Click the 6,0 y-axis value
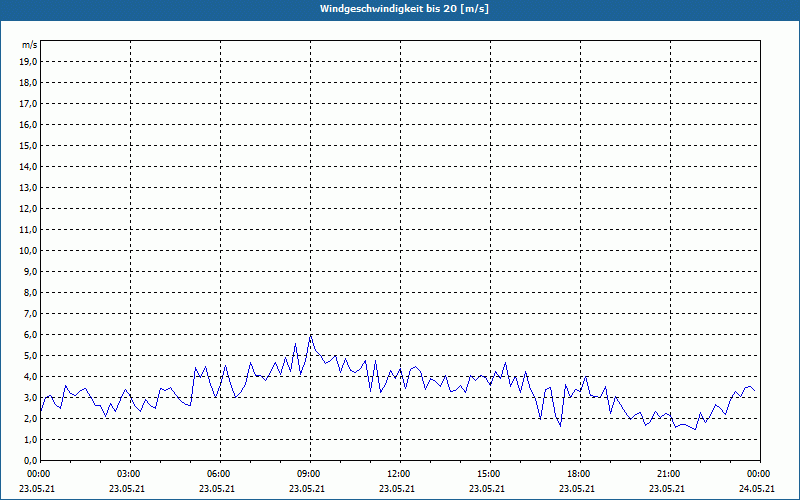Screen dimensions: 800x500 (x=31, y=334)
